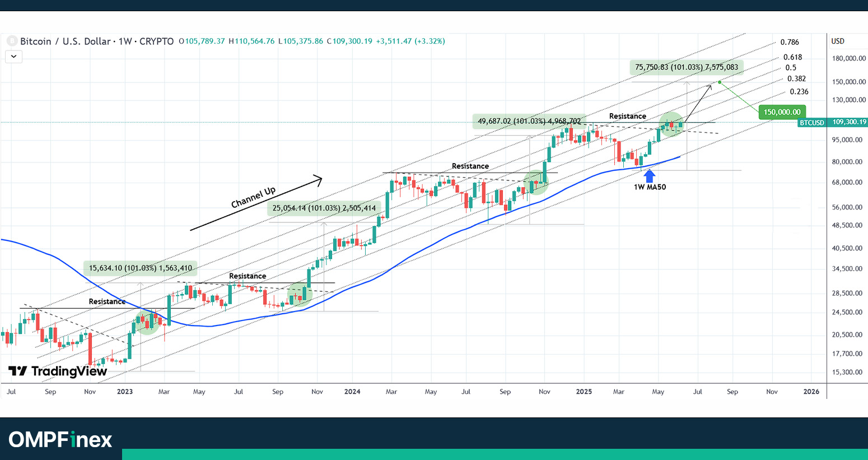
Task: Select the 0.5 Fibonacci channel label
Action: coord(791,68)
